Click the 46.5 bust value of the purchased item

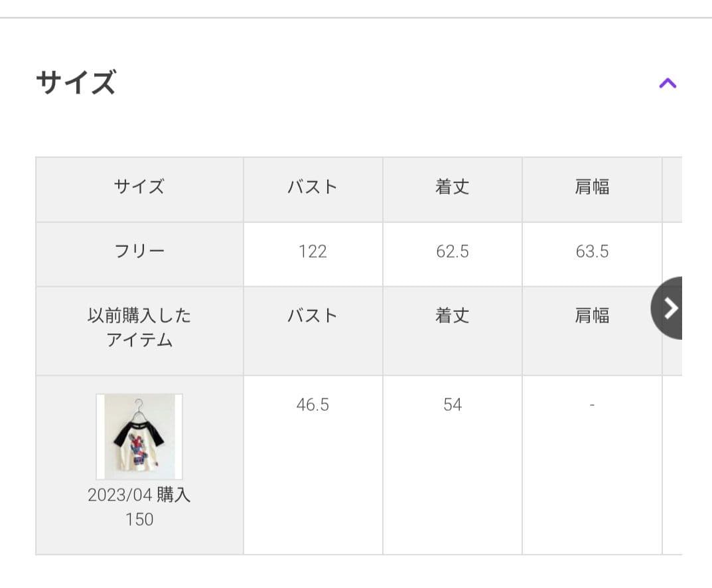(313, 405)
